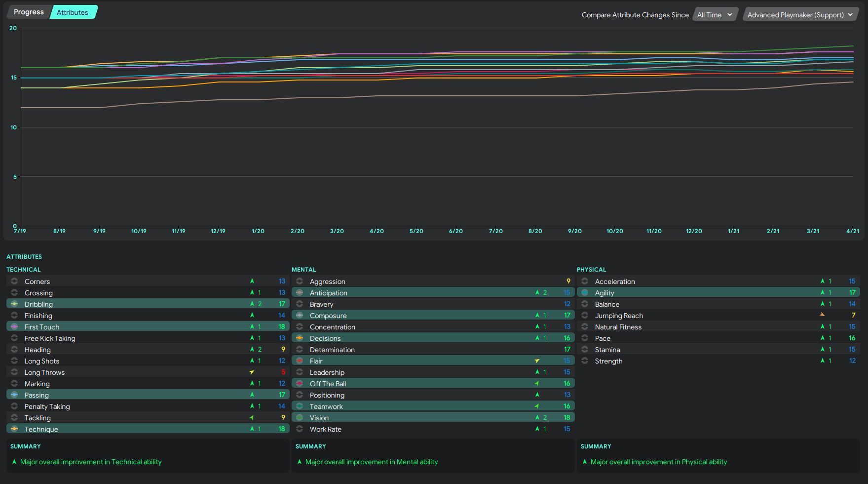Screen dimensions: 868x484
Task: Click the 4/20 date on graph axis
Action: coord(377,231)
